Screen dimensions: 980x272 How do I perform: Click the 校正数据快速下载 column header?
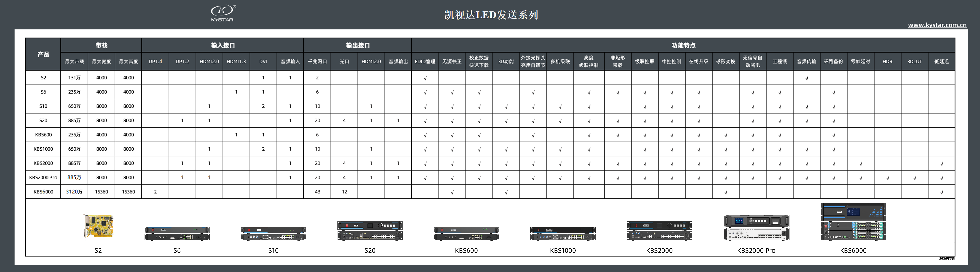(479, 61)
